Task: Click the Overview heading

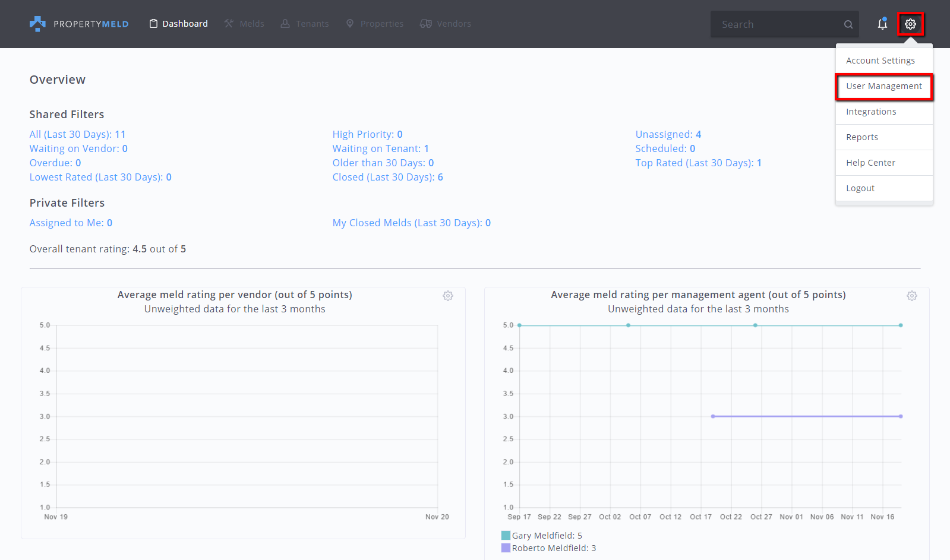Action: click(x=58, y=80)
